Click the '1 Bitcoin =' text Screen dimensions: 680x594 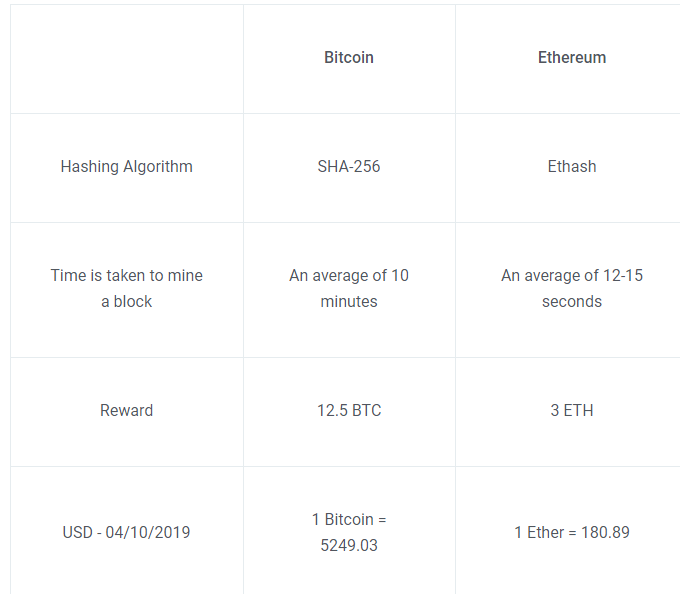click(x=349, y=520)
